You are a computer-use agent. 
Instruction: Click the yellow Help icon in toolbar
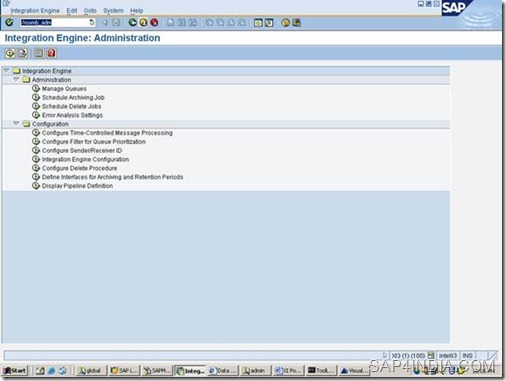(286, 23)
